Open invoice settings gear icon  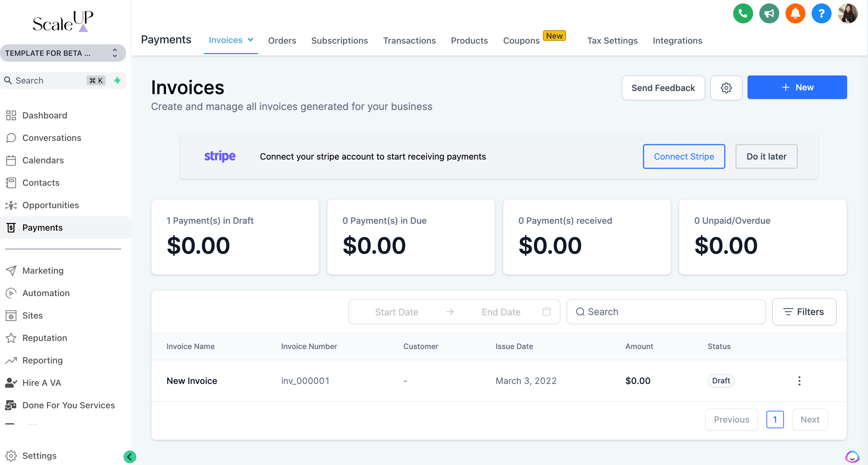coord(726,88)
